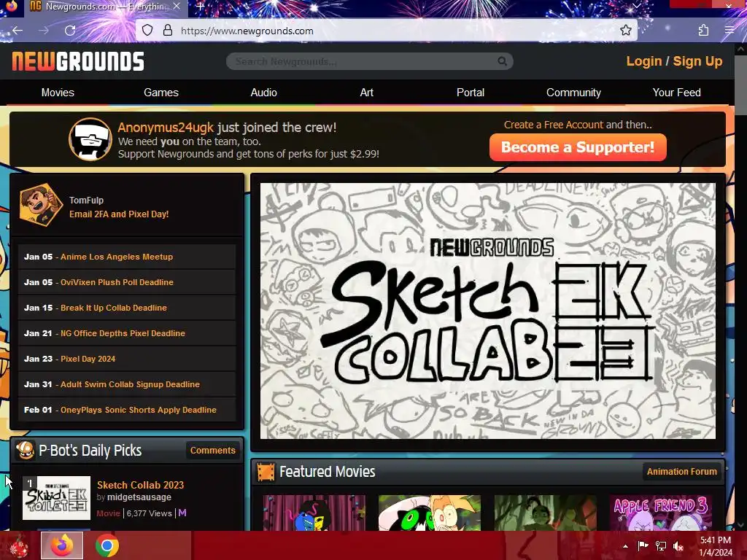
Task: Open midgetsausage author link
Action: point(139,497)
